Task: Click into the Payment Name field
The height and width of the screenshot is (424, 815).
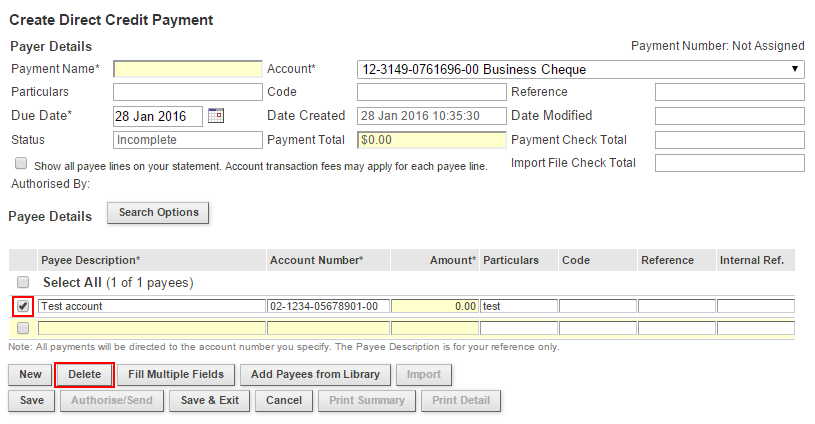Action: (x=187, y=70)
